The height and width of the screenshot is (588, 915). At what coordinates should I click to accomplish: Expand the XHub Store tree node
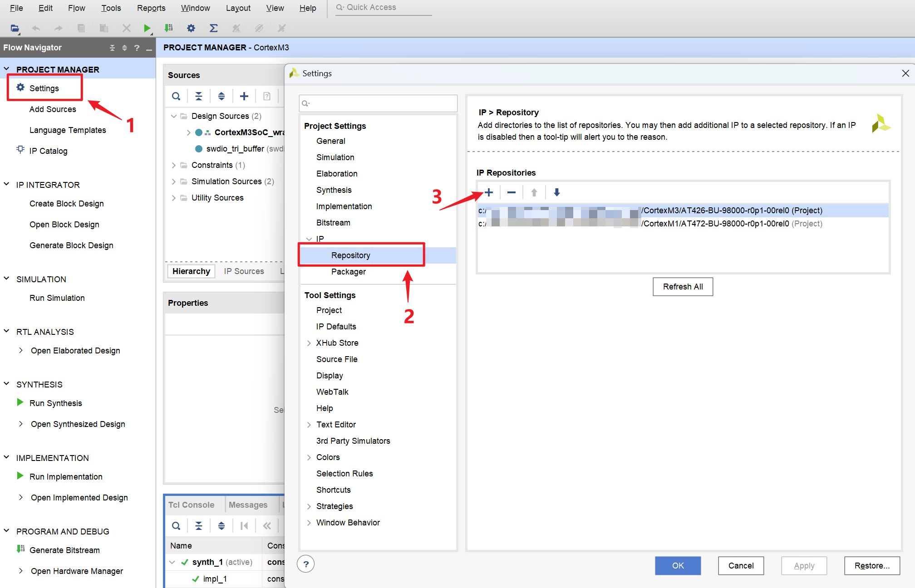pos(309,343)
